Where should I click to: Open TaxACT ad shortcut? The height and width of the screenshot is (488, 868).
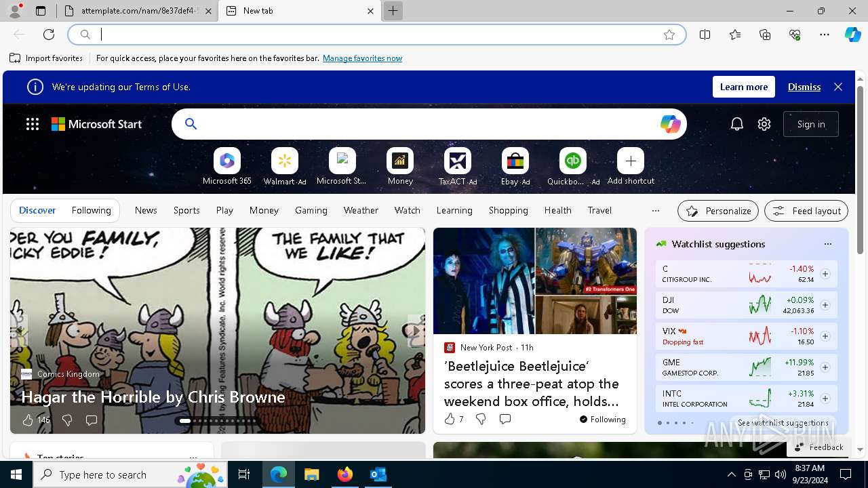[458, 167]
